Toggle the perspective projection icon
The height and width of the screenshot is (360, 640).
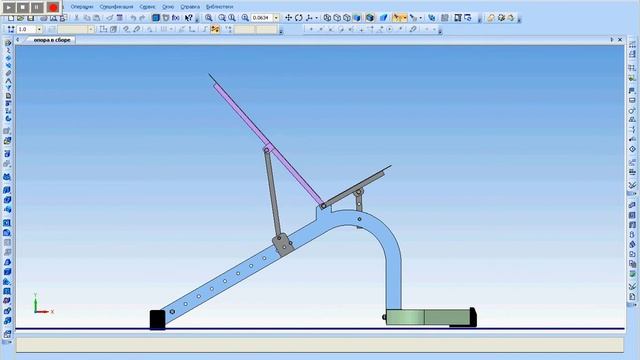tap(383, 18)
